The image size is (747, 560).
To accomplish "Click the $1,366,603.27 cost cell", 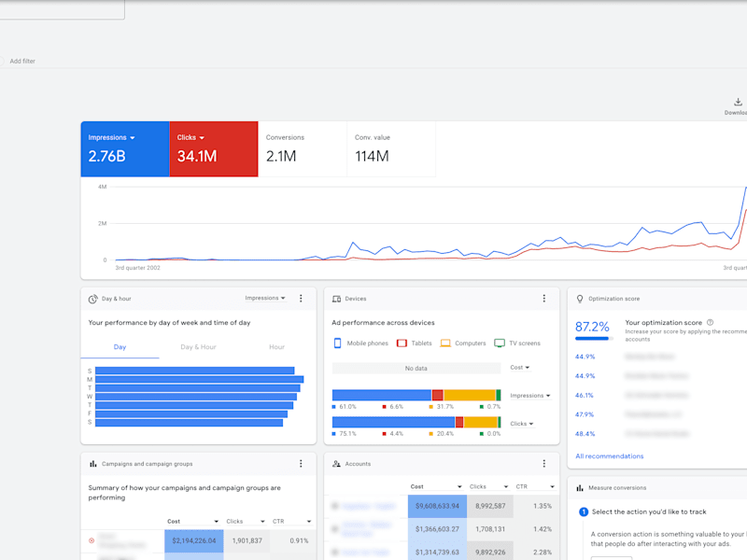I will (x=437, y=529).
